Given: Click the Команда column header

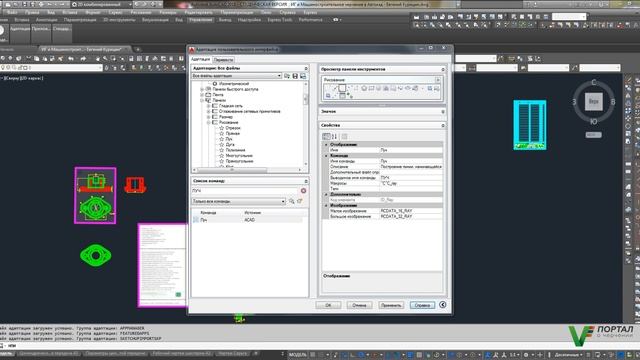Looking at the screenshot, I should (208, 213).
